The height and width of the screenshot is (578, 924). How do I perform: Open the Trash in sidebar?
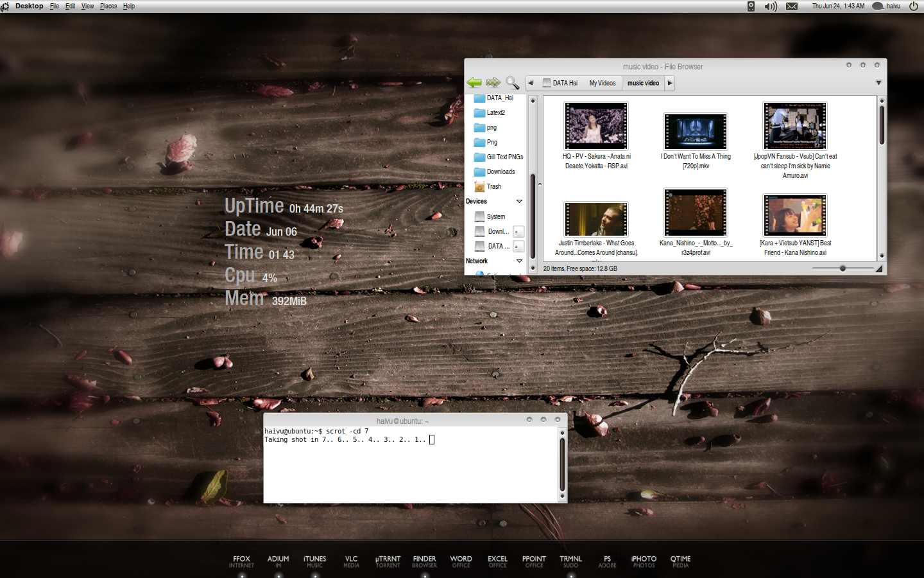488,186
